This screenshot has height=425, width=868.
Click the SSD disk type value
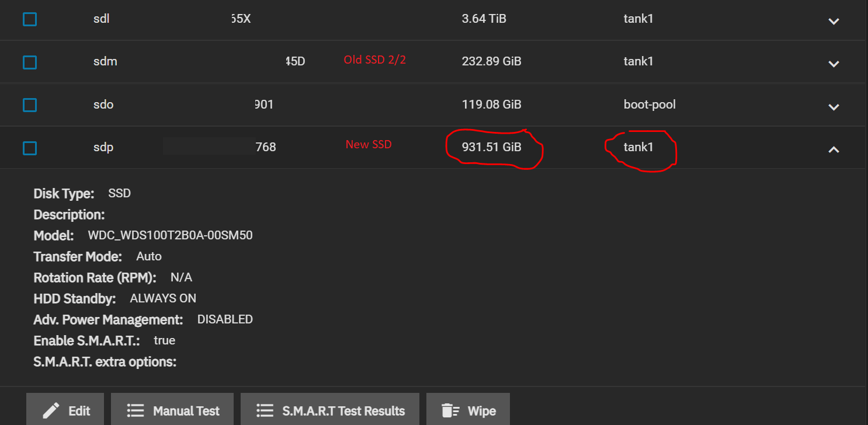click(120, 193)
